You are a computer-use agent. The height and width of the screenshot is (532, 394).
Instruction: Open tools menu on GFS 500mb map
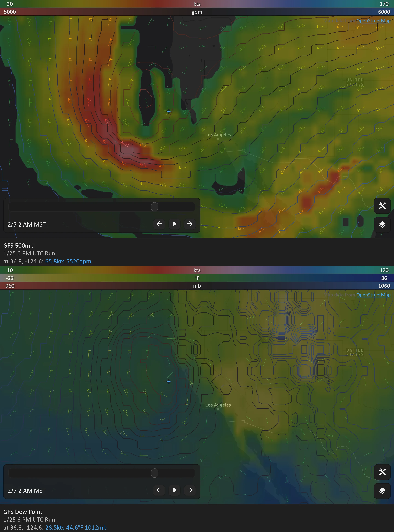[x=382, y=206]
